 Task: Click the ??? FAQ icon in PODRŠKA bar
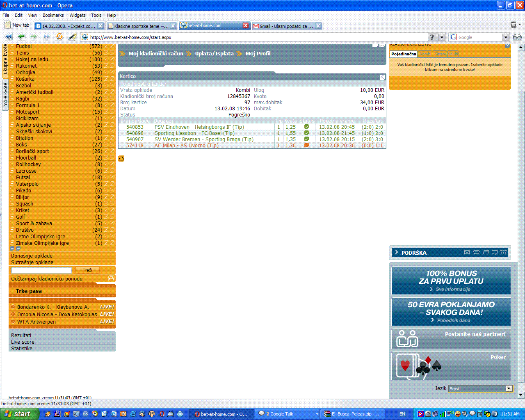503,252
